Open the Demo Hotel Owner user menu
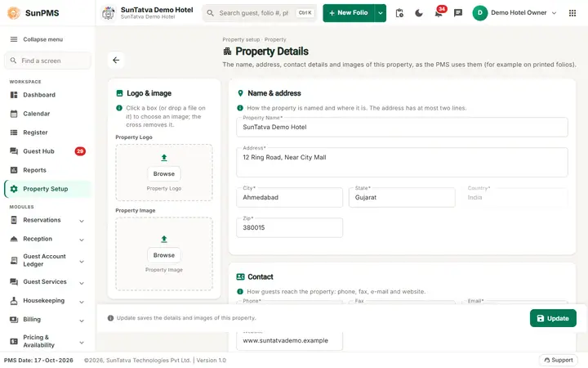 coord(514,13)
